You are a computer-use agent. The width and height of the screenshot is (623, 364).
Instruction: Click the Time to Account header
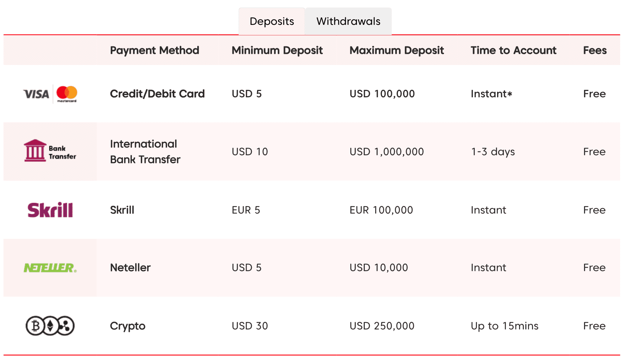pos(513,50)
